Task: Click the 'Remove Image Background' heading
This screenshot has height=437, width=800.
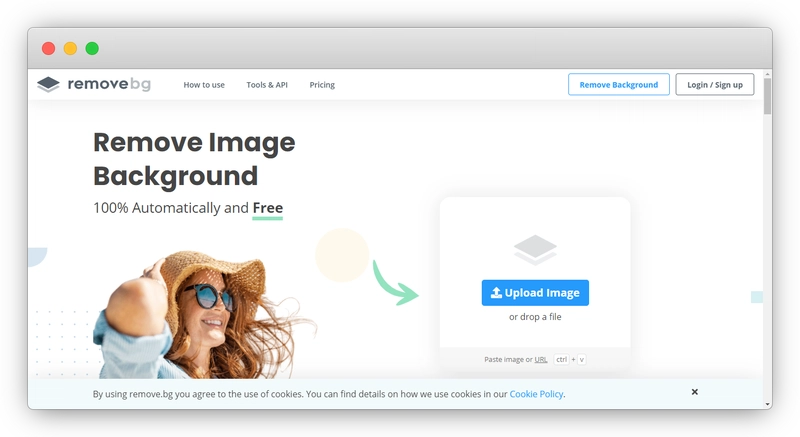Action: pyautogui.click(x=194, y=159)
